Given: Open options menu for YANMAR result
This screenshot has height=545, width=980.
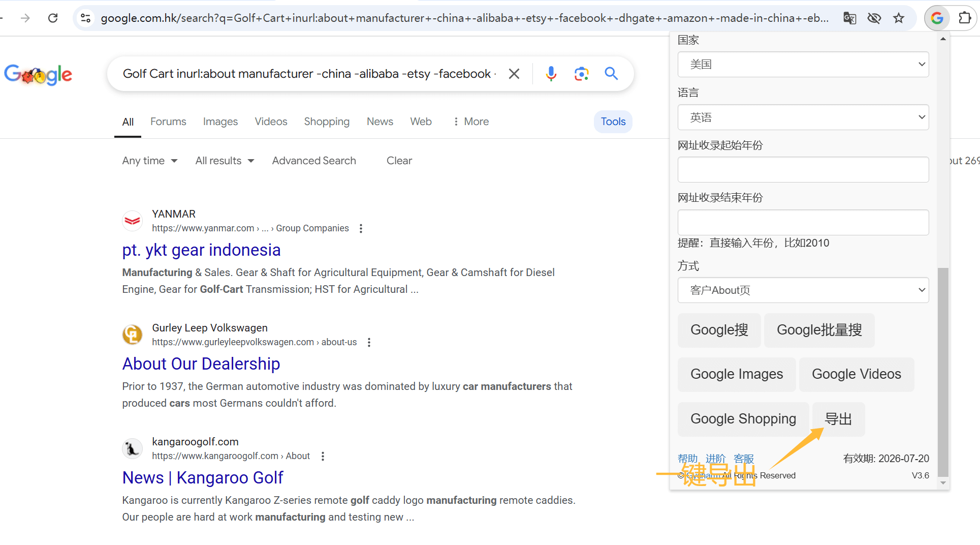Looking at the screenshot, I should point(361,229).
